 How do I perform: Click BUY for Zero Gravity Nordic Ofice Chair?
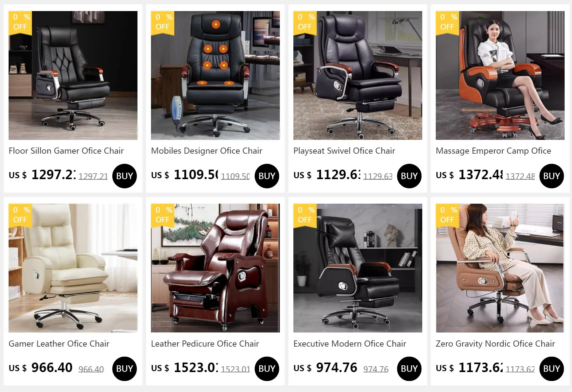(x=552, y=369)
